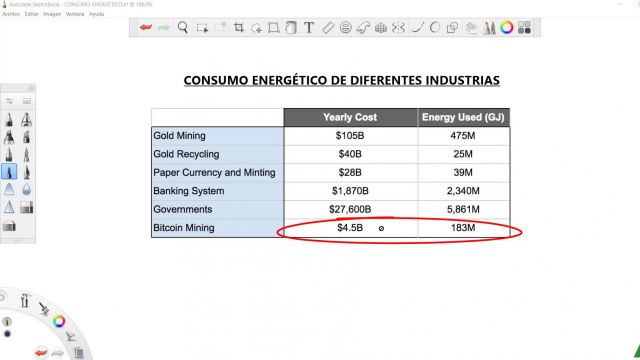Screen dimensions: 640x360
Task: Select the marker brush in second palette row
Action: pyautogui.click(x=9, y=137)
